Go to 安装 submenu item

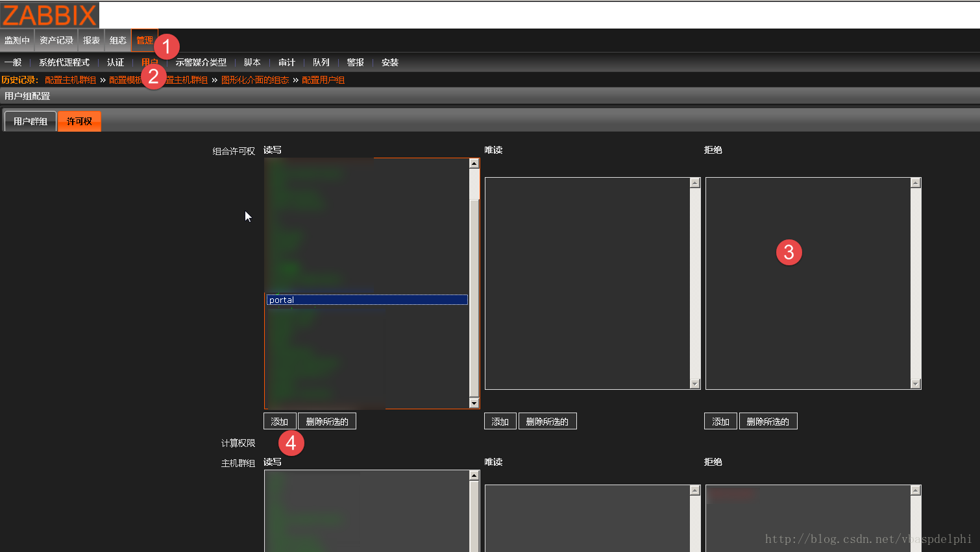click(390, 62)
